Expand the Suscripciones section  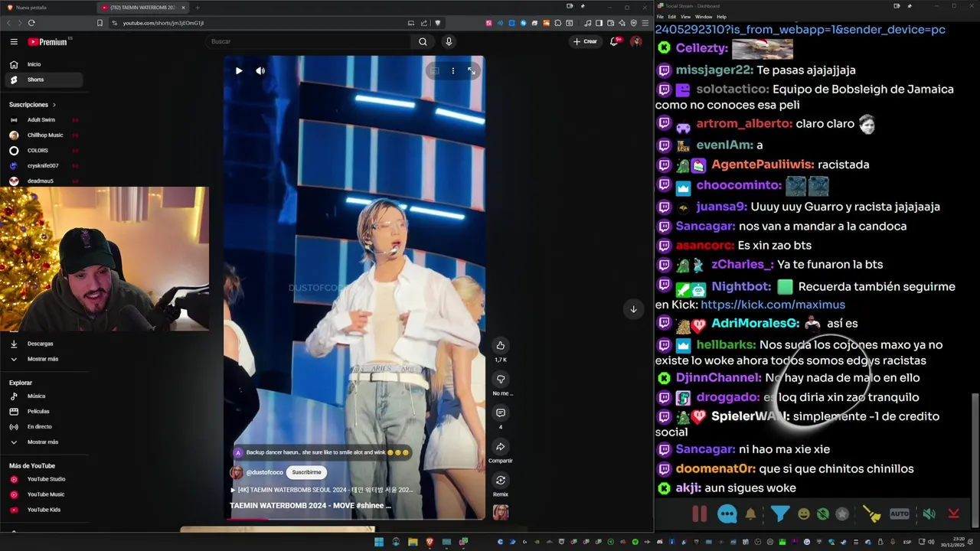point(32,104)
